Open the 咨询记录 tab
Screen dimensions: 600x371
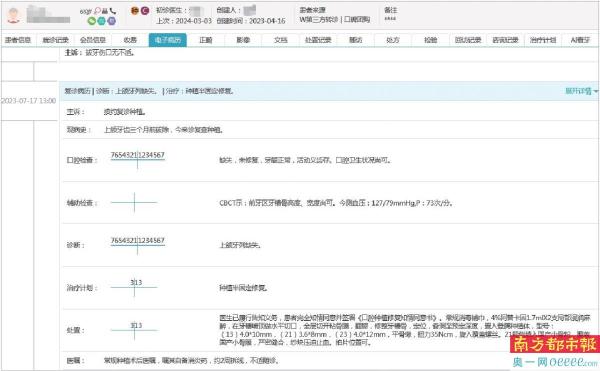(x=505, y=40)
